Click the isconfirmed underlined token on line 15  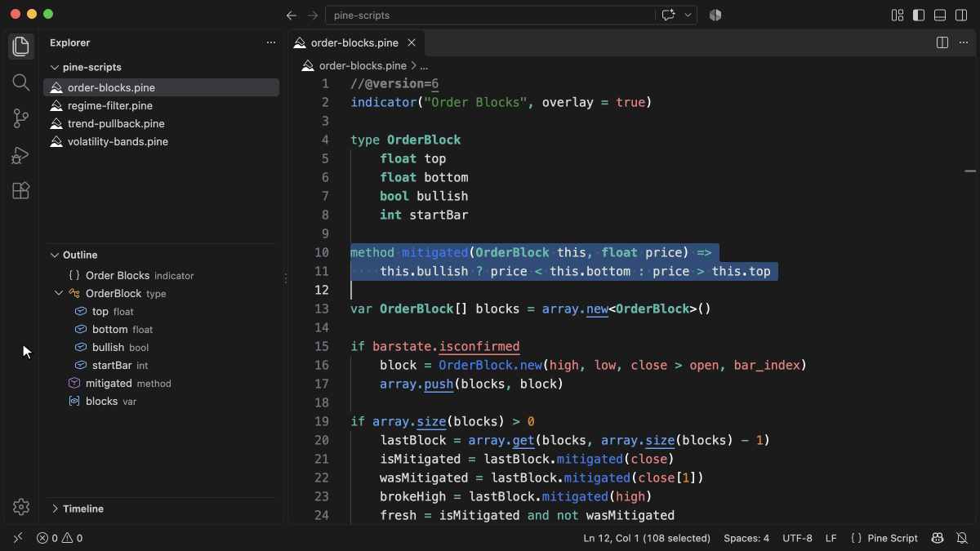coord(479,346)
